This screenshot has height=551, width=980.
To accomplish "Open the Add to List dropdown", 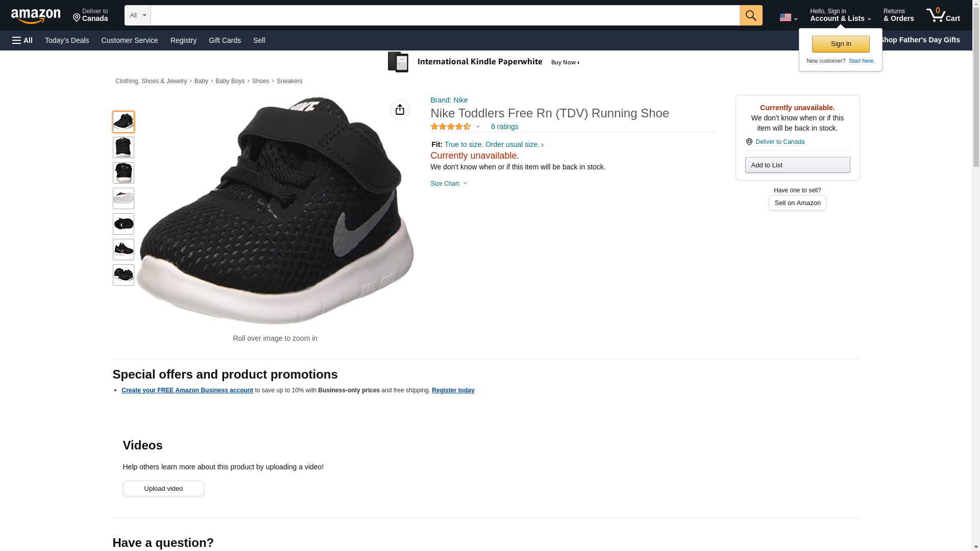I will click(x=797, y=165).
